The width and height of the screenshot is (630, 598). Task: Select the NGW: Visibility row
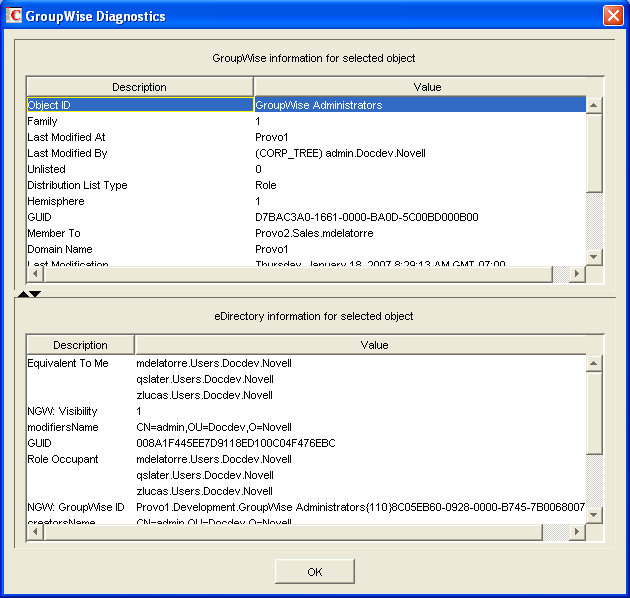click(306, 411)
